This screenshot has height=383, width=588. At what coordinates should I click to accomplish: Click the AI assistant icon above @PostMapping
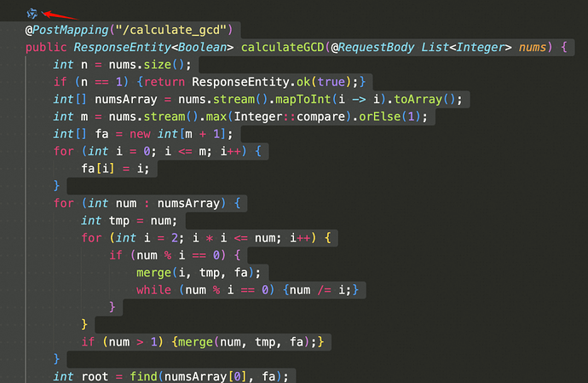click(32, 13)
